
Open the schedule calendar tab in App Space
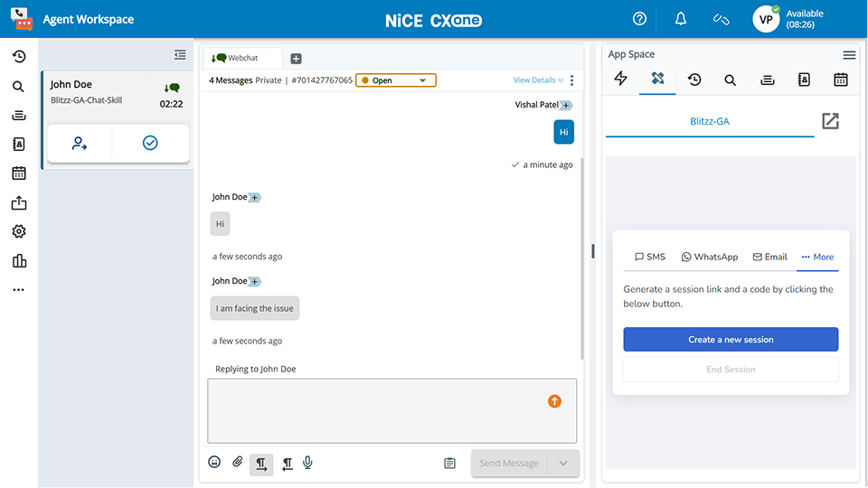click(840, 80)
